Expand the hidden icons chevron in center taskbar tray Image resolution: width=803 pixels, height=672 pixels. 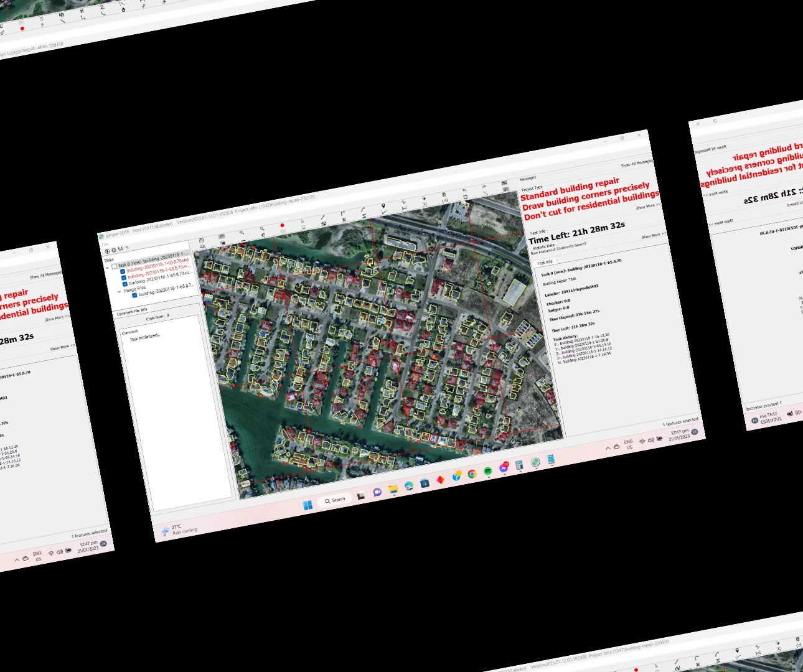pos(608,449)
